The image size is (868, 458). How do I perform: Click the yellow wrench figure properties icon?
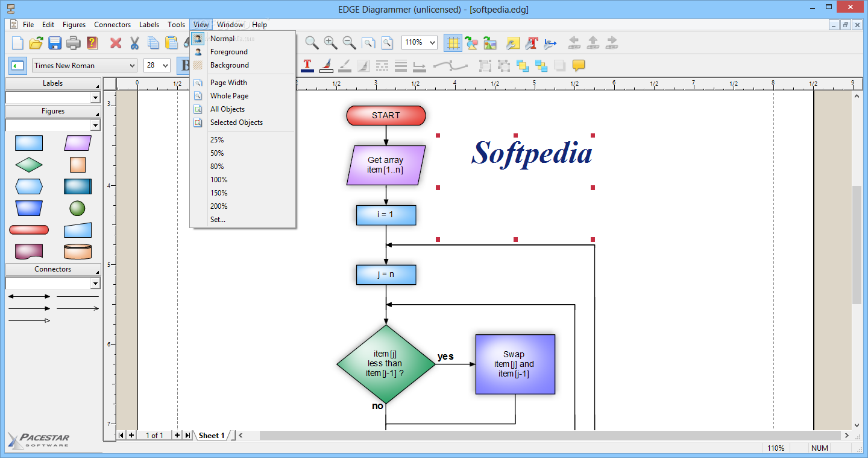(x=513, y=43)
